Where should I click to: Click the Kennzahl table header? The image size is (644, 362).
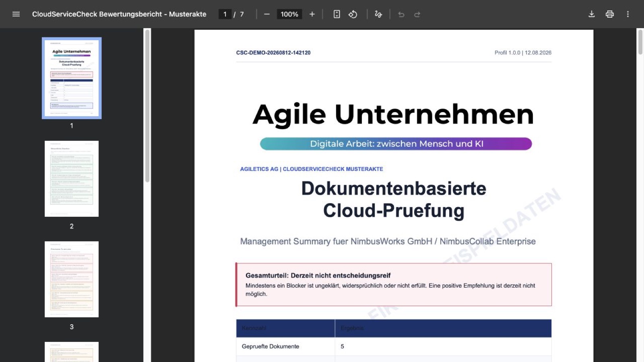[x=254, y=328]
